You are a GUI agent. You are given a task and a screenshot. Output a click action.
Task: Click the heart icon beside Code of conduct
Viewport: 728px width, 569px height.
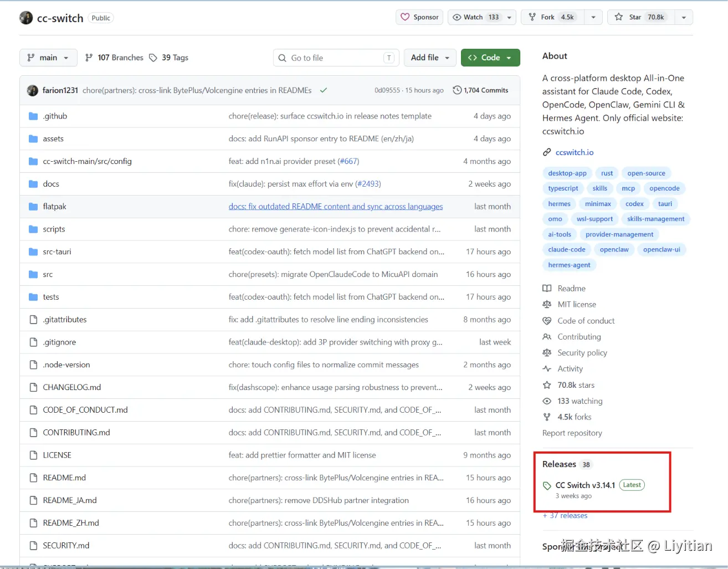click(x=547, y=321)
